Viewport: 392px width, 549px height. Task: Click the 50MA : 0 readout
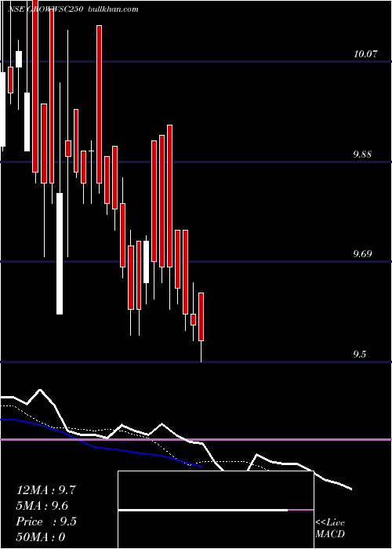[x=41, y=537]
